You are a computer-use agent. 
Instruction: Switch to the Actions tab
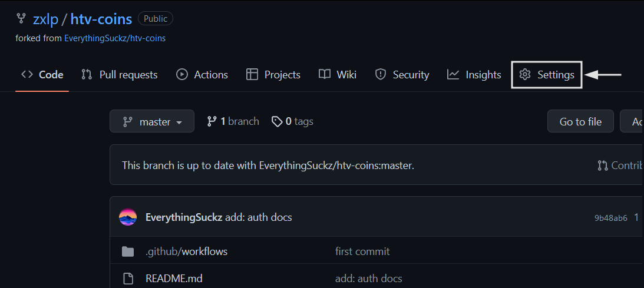tap(202, 75)
